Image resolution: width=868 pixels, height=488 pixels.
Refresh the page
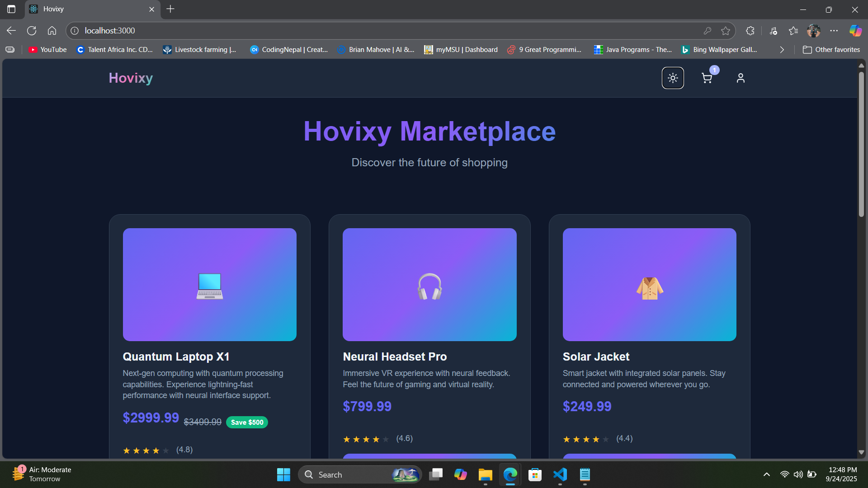(x=32, y=31)
